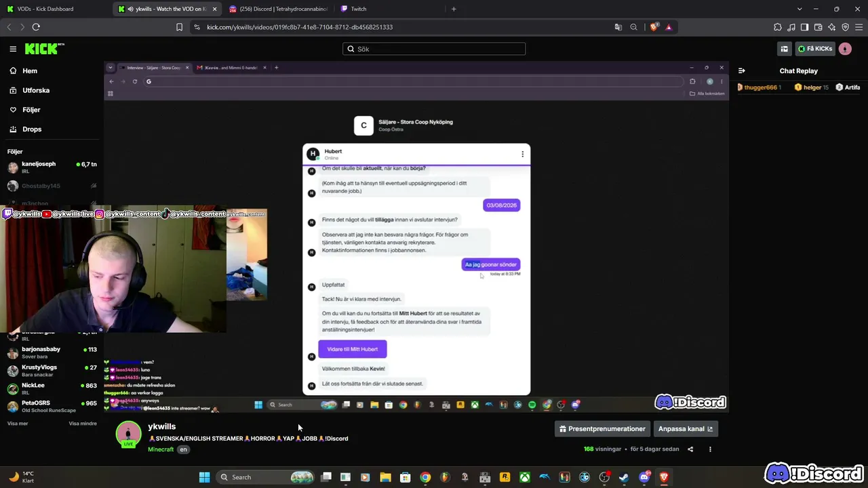Click the Presentprenumerationer button
The width and height of the screenshot is (868, 488).
[602, 429]
